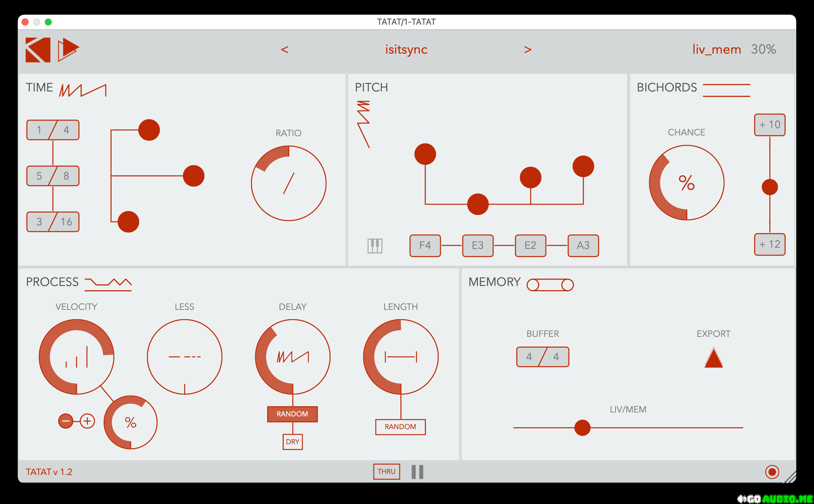
Task: Click the PITCH section title
Action: click(371, 88)
